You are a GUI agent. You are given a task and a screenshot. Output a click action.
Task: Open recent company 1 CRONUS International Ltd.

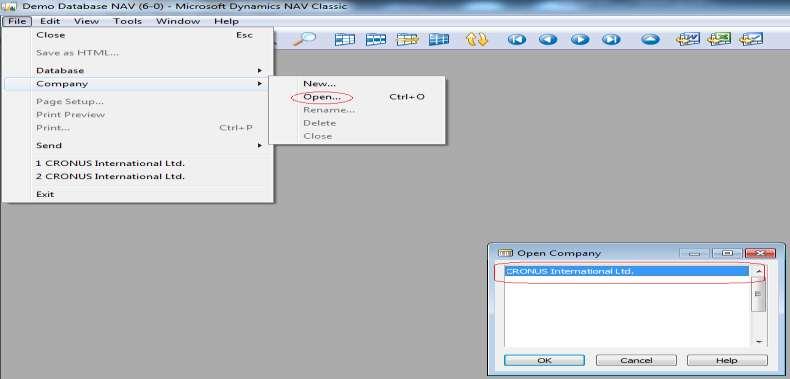(x=138, y=163)
